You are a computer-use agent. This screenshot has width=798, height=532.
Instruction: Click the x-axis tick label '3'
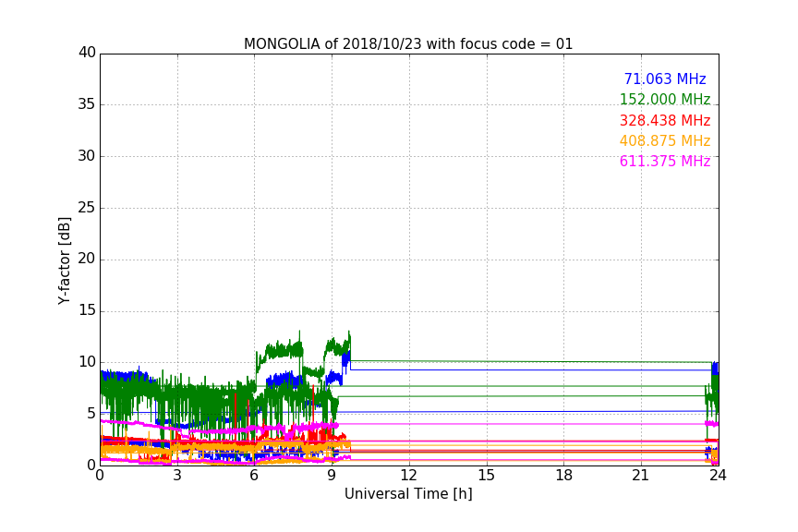pos(177,476)
